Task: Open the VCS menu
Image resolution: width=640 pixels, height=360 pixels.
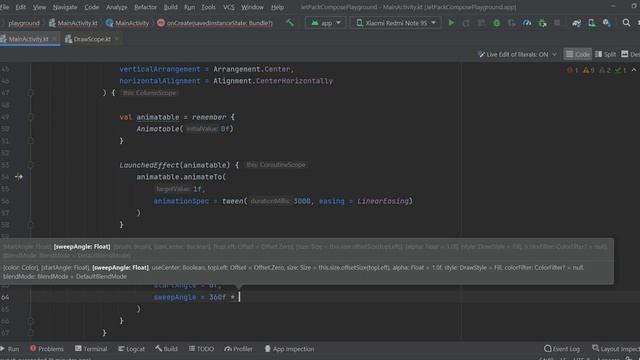Action: point(229,7)
